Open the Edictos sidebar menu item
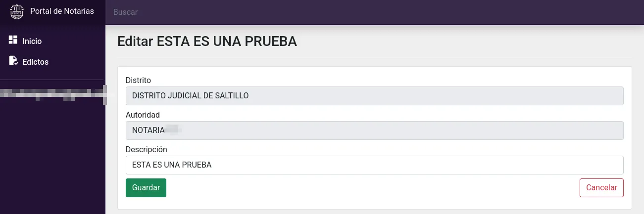This screenshot has width=644, height=214. (36, 62)
